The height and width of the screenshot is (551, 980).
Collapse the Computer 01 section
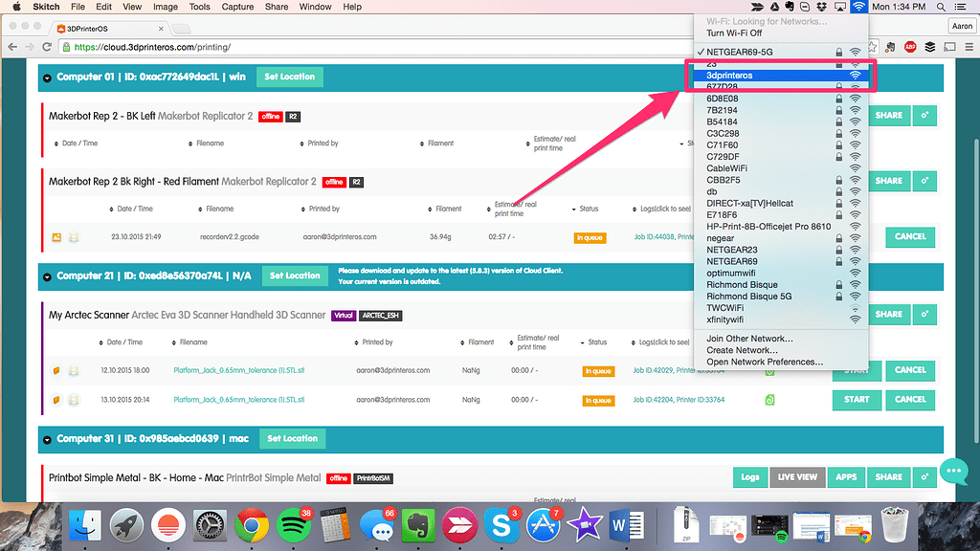click(x=45, y=76)
